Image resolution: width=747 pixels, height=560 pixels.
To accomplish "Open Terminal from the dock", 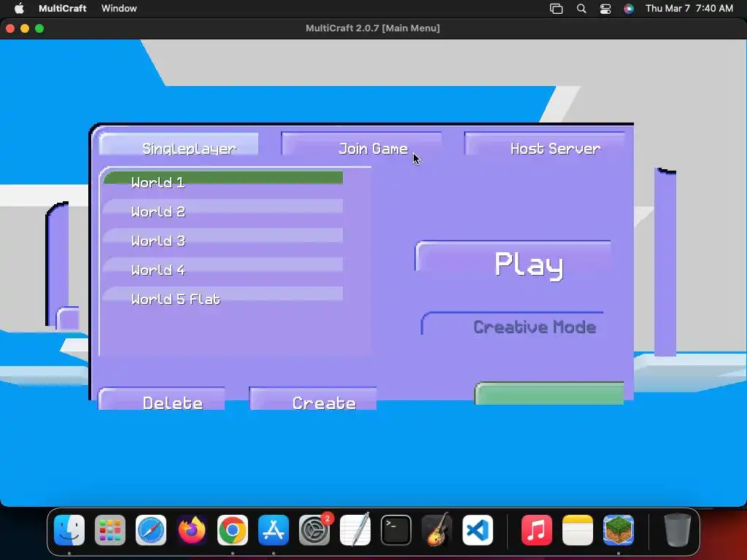I will [x=396, y=530].
